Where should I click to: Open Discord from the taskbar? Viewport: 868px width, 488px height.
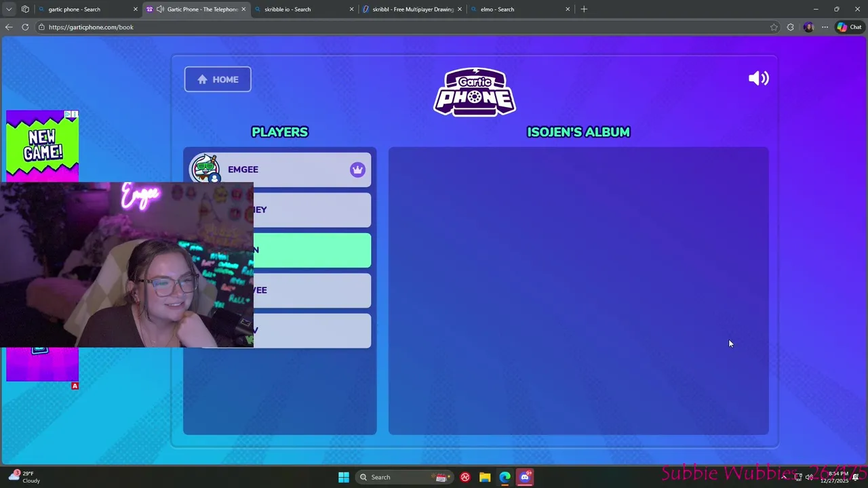point(525,477)
